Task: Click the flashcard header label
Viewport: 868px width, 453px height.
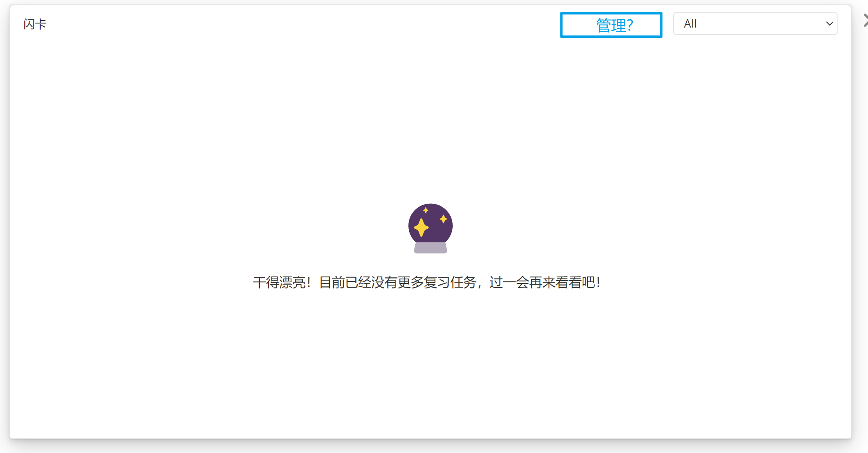Action: pos(35,23)
